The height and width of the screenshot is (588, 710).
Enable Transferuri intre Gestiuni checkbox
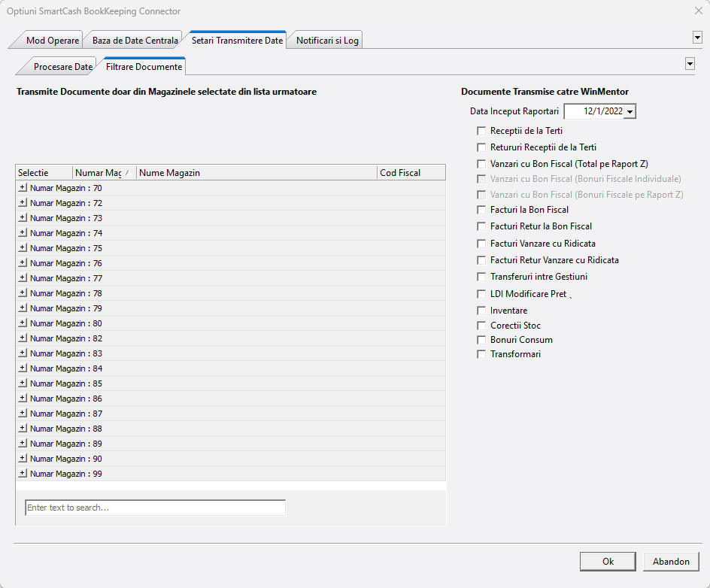pyautogui.click(x=481, y=277)
